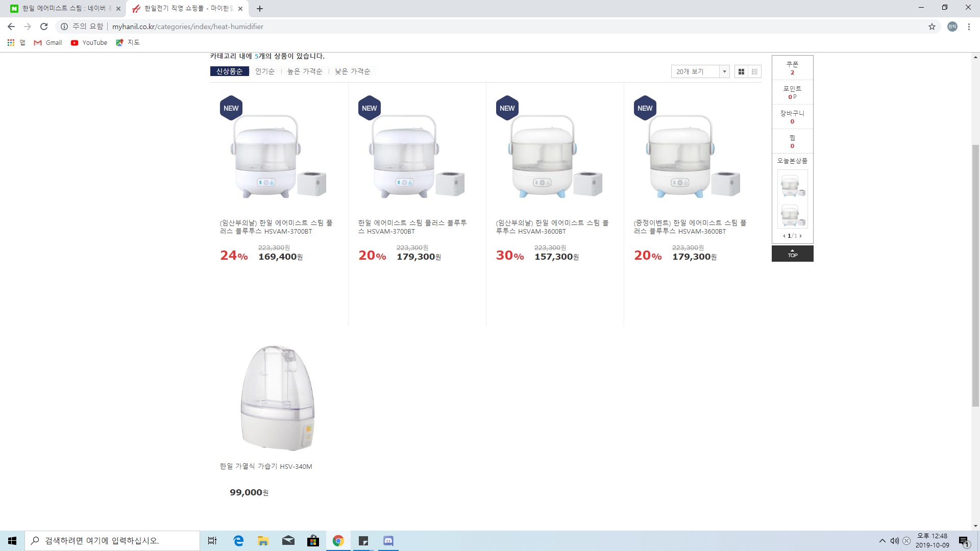
Task: Click the page vertical scrollbar thumb
Action: (975, 275)
